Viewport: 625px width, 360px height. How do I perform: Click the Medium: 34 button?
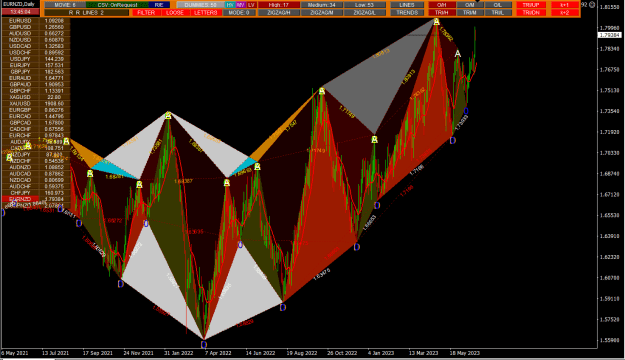pos(321,5)
